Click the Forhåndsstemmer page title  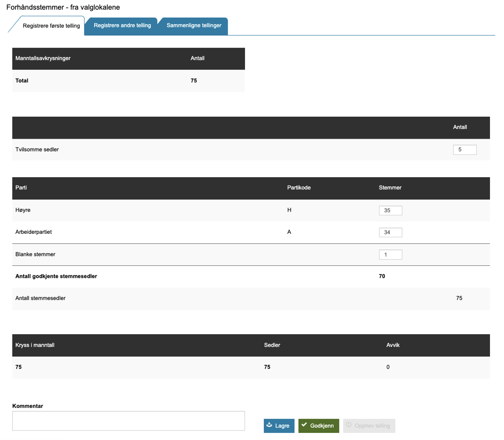[x=63, y=7]
